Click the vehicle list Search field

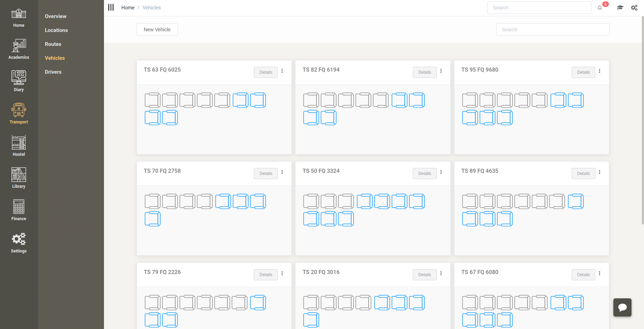553,30
